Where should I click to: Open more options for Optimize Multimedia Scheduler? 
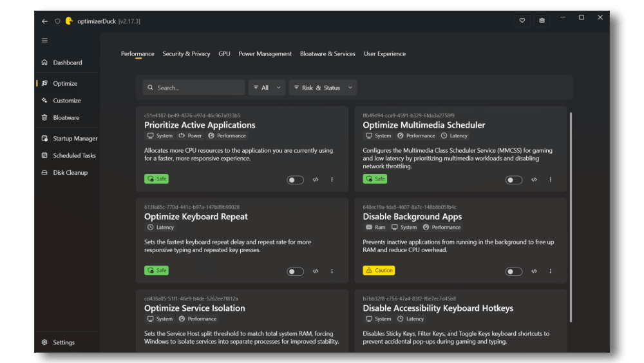click(551, 180)
